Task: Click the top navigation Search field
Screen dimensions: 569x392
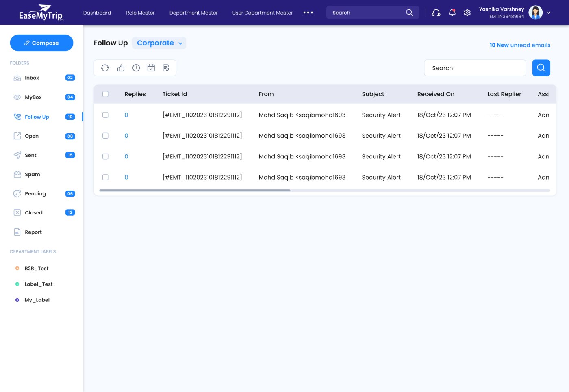Action: [x=372, y=13]
